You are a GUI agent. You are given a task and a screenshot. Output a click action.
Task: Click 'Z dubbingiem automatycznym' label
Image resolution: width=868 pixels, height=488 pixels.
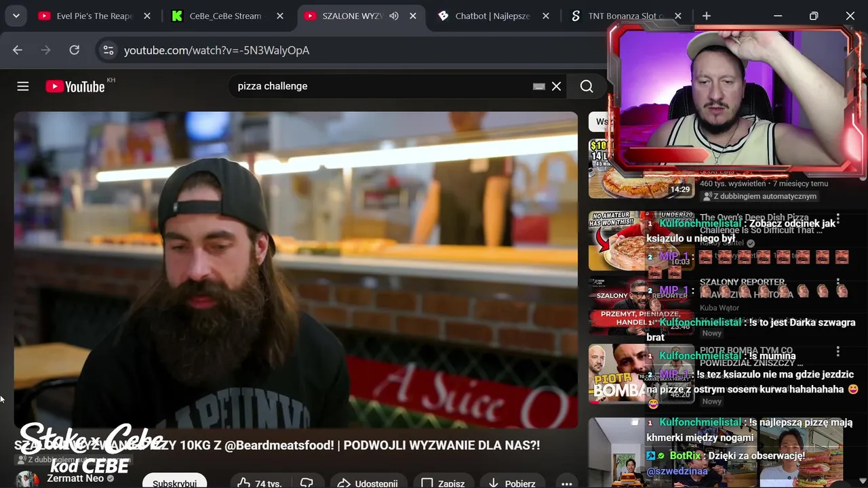point(765,197)
